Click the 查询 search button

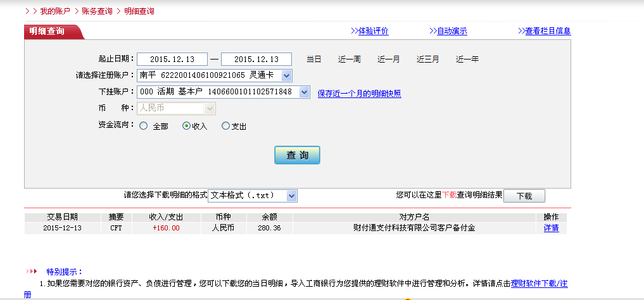297,155
